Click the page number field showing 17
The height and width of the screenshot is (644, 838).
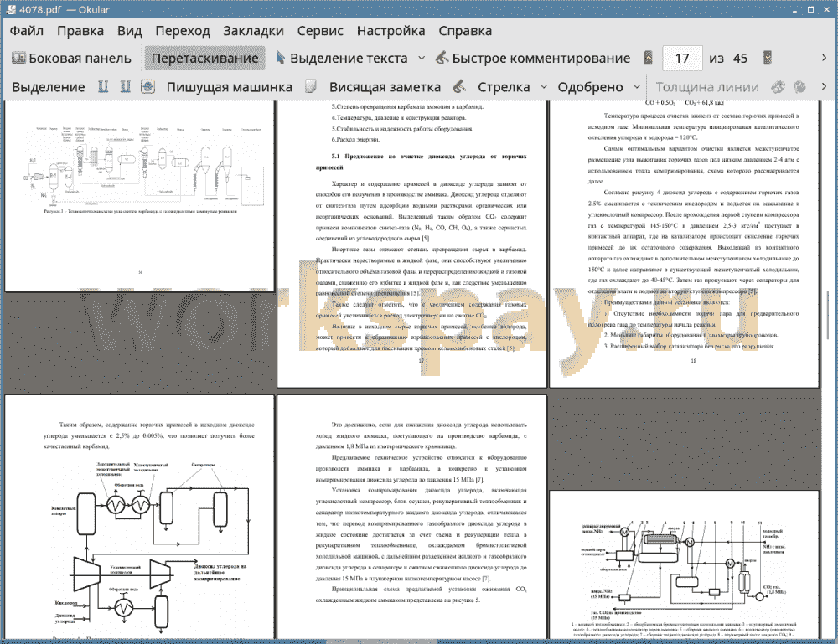[682, 59]
